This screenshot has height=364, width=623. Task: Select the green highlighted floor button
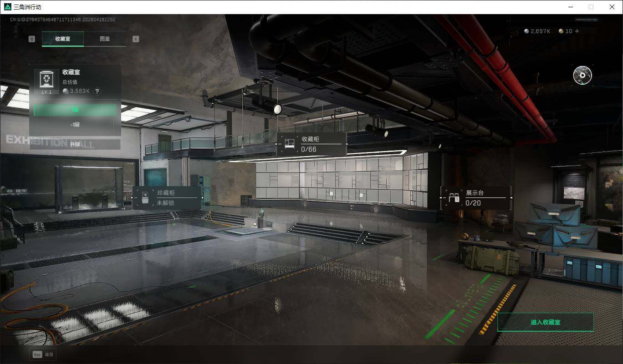pyautogui.click(x=75, y=110)
